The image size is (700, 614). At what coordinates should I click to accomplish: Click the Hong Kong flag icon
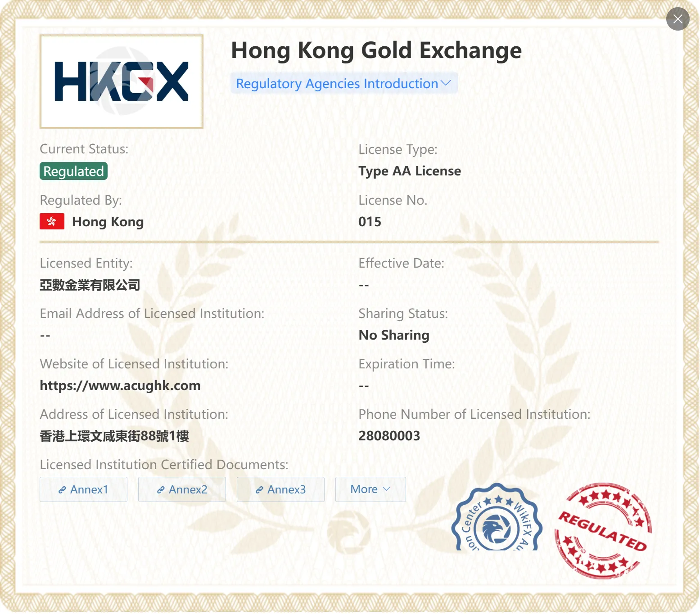pyautogui.click(x=52, y=221)
